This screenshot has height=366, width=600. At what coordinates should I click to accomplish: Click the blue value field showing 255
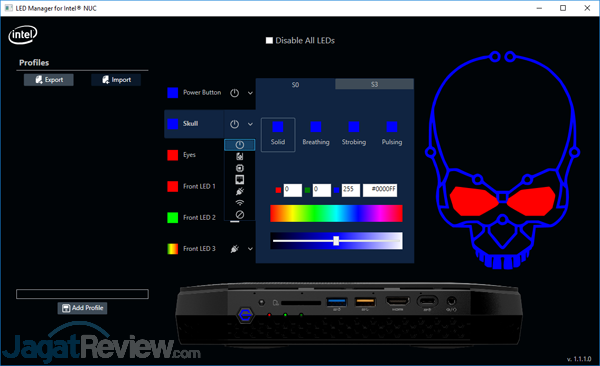351,190
